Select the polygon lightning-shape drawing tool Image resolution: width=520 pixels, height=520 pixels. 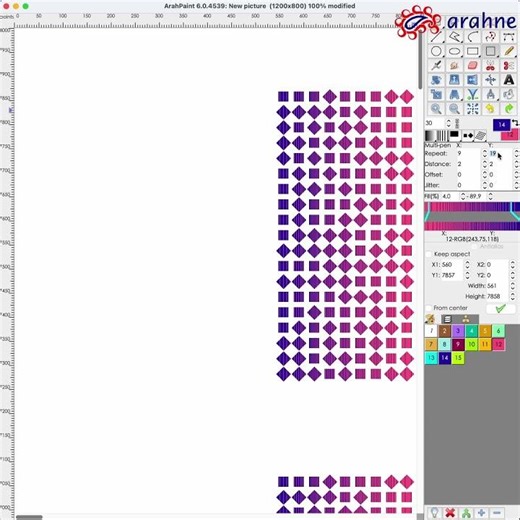tap(454, 37)
